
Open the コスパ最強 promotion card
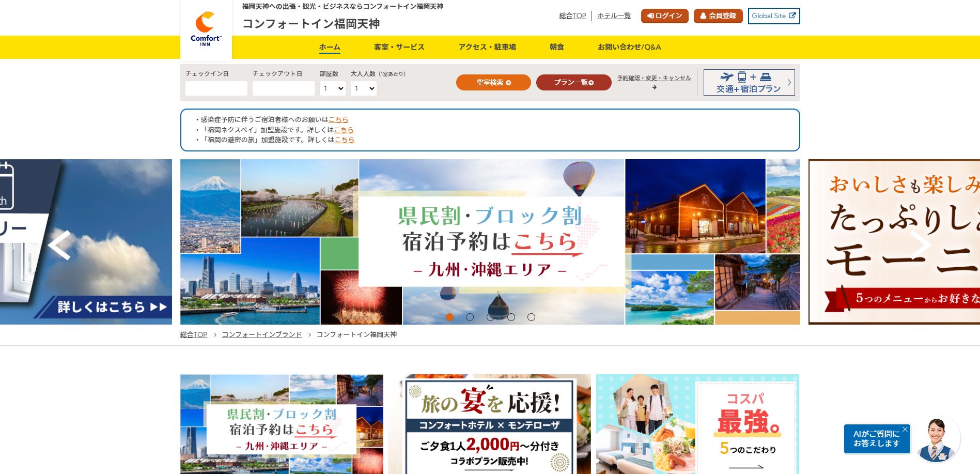coord(697,424)
